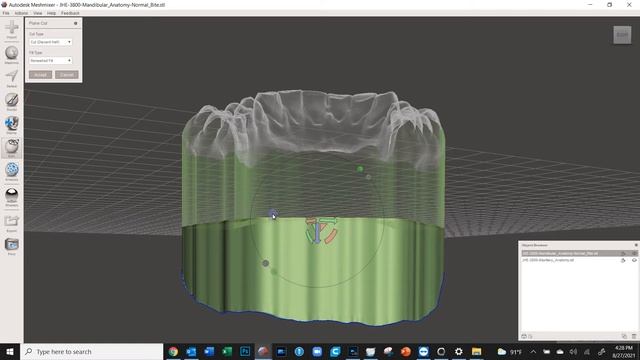Open the Analysis tool

click(11, 171)
